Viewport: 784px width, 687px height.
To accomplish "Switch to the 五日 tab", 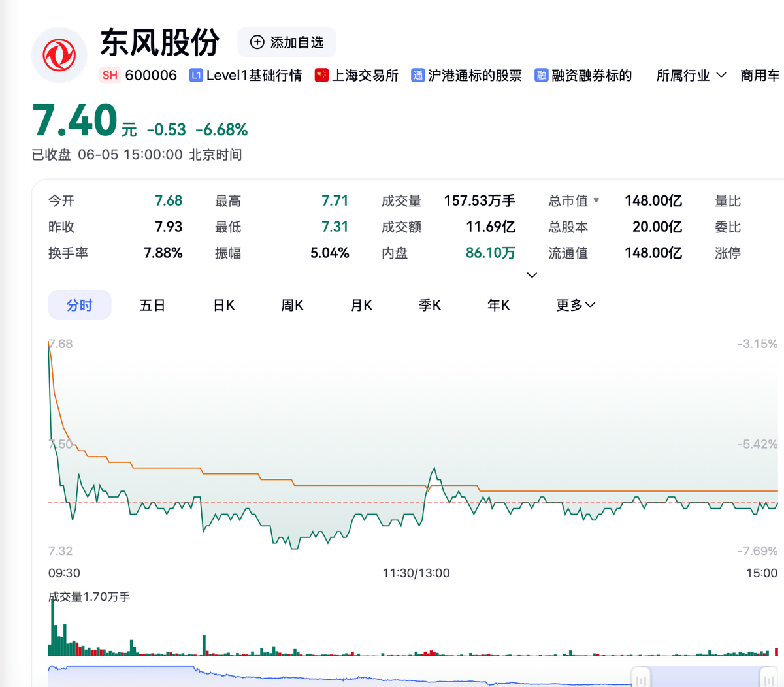I will pyautogui.click(x=152, y=305).
